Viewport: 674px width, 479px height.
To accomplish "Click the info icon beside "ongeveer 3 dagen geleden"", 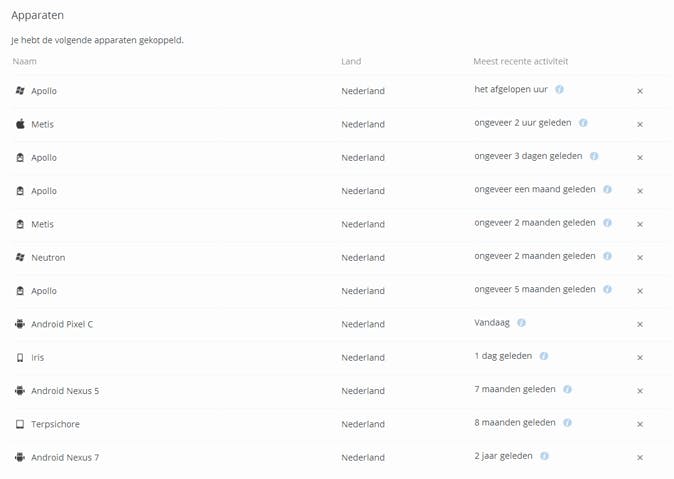I will point(594,156).
